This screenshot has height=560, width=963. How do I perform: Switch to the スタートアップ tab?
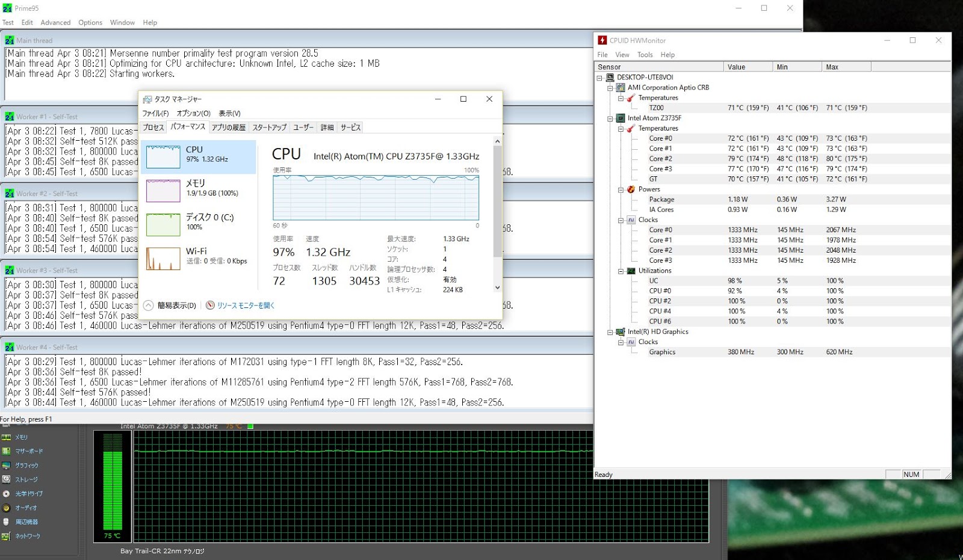coord(269,128)
